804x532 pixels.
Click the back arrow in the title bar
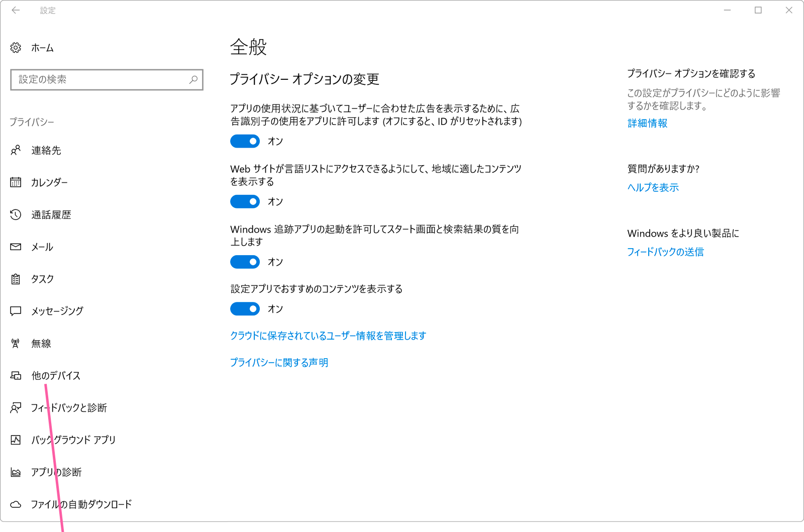(x=16, y=10)
